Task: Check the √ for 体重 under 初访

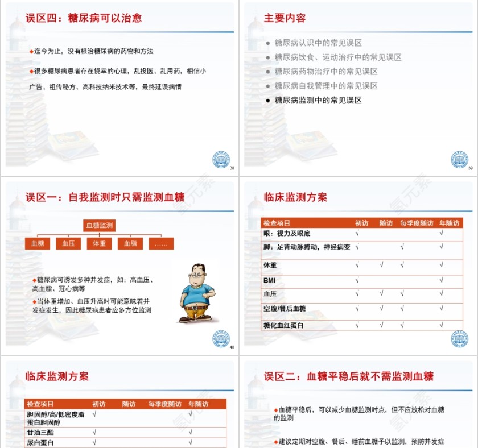Action: (x=356, y=264)
